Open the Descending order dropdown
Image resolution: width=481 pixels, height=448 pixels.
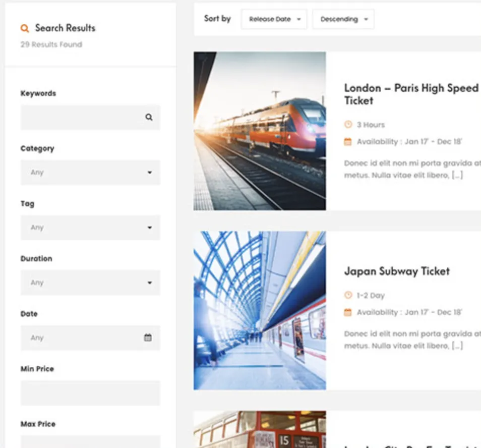click(343, 19)
